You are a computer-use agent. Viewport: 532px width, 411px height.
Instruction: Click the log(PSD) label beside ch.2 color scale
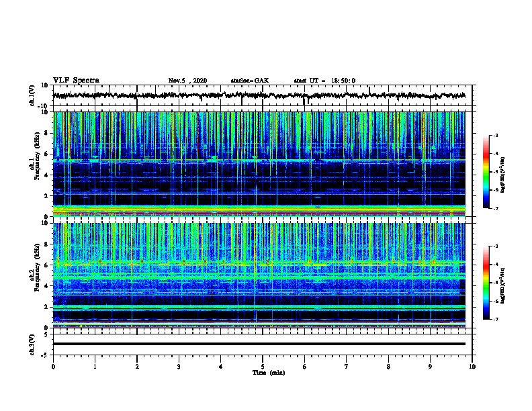pyautogui.click(x=503, y=285)
